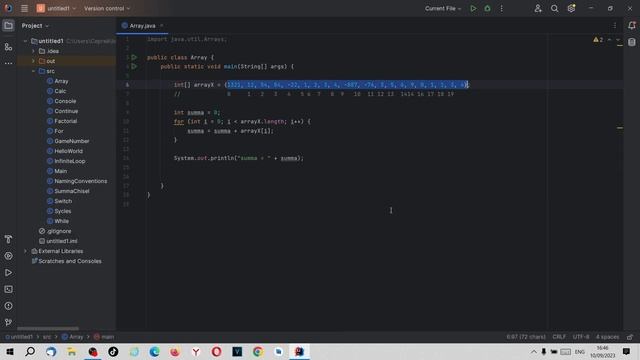The width and height of the screenshot is (640, 360).
Task: Click project panel horizontal scrollbar
Action: click(x=48, y=328)
